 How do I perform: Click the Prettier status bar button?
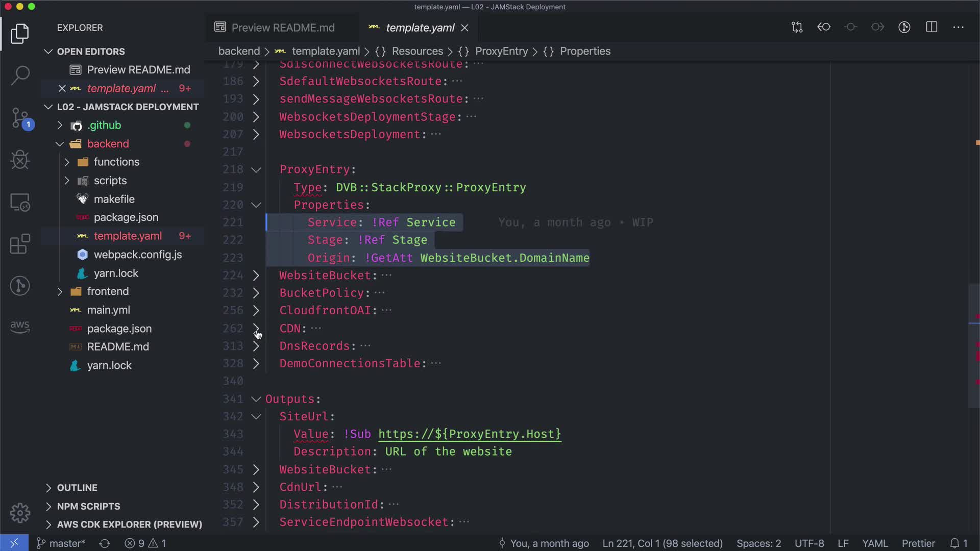coord(918,543)
